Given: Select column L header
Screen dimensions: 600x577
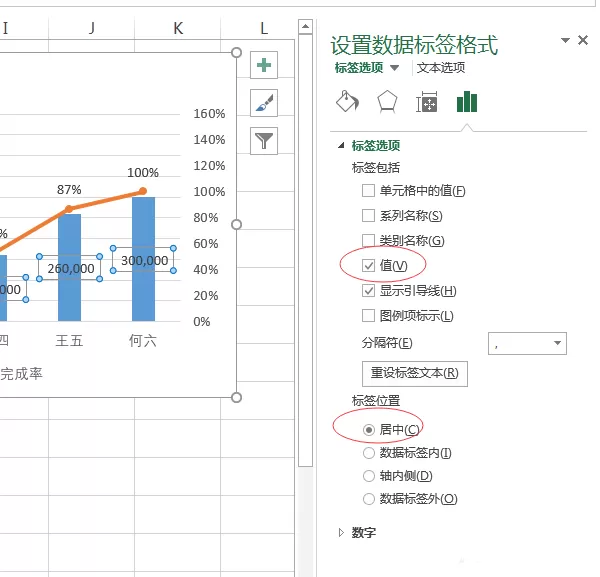Looking at the screenshot, I should pyautogui.click(x=264, y=28).
